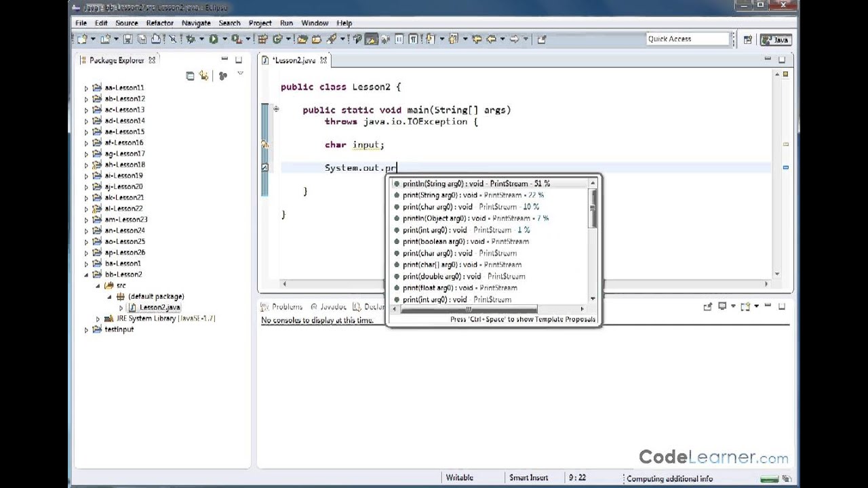Click the Open Type icon
This screenshot has height=488, width=868.
click(x=302, y=39)
